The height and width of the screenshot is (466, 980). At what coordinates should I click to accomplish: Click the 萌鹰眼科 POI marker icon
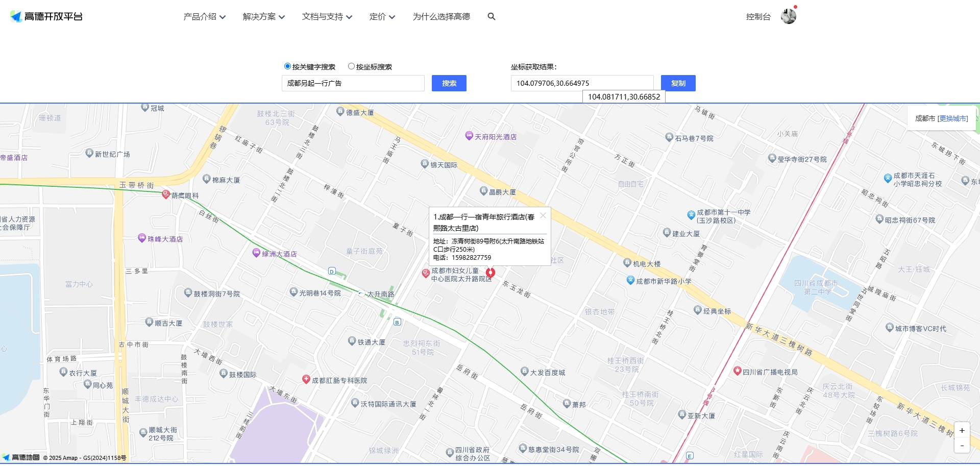point(165,194)
